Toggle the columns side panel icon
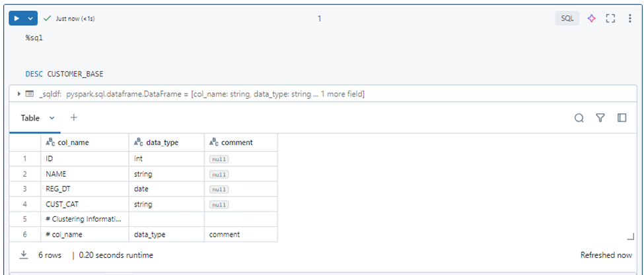 click(x=622, y=118)
